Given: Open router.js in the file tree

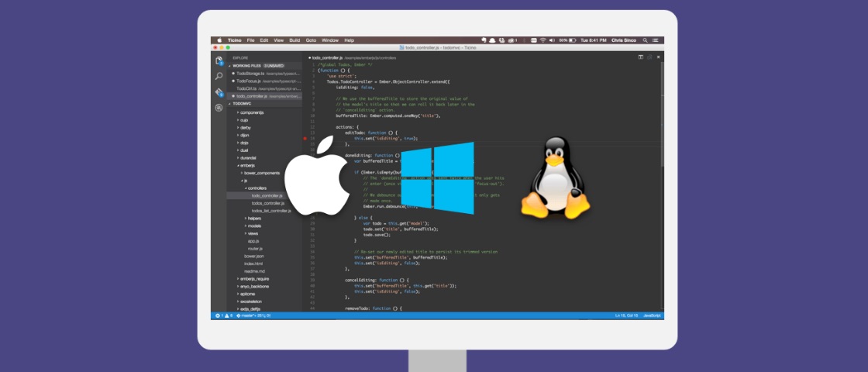Looking at the screenshot, I should (255, 249).
